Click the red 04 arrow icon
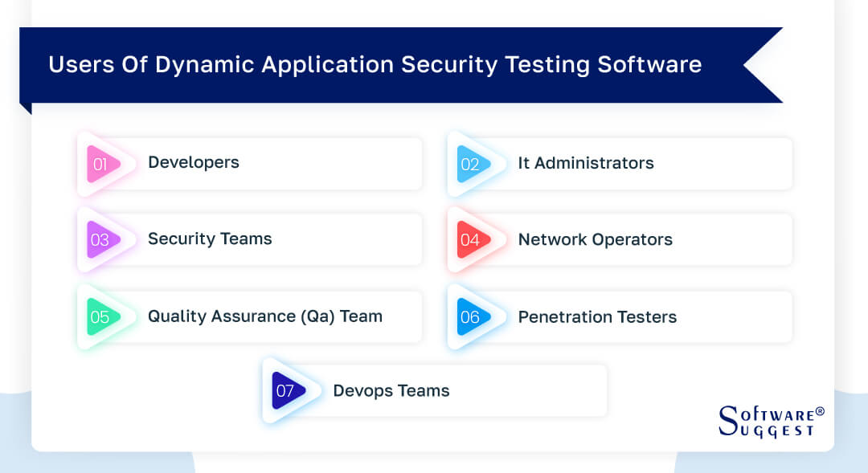The image size is (868, 473). point(473,239)
